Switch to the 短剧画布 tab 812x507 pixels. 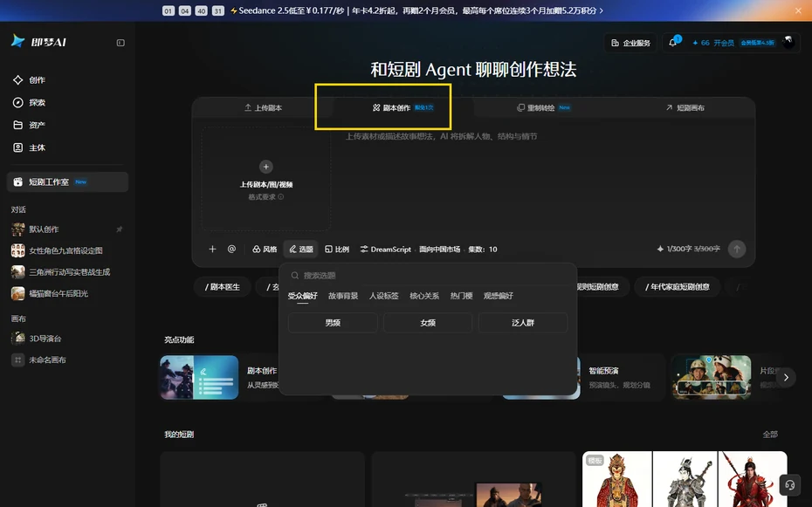[x=685, y=107]
